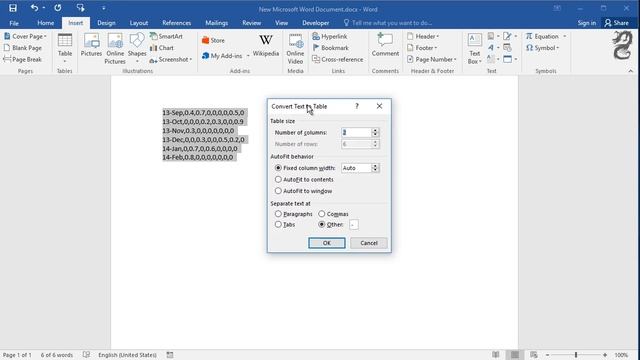Insert a Chart

coord(162,48)
